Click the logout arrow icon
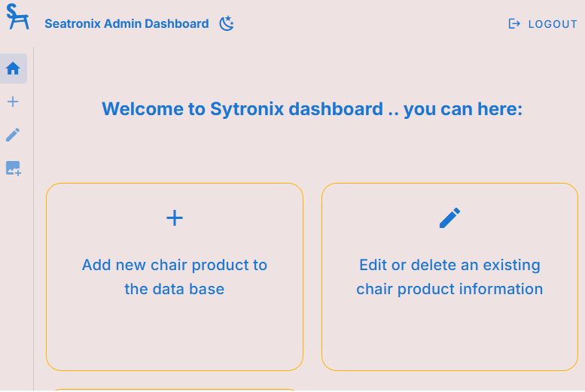Viewport: 585px width, 392px height. point(514,23)
